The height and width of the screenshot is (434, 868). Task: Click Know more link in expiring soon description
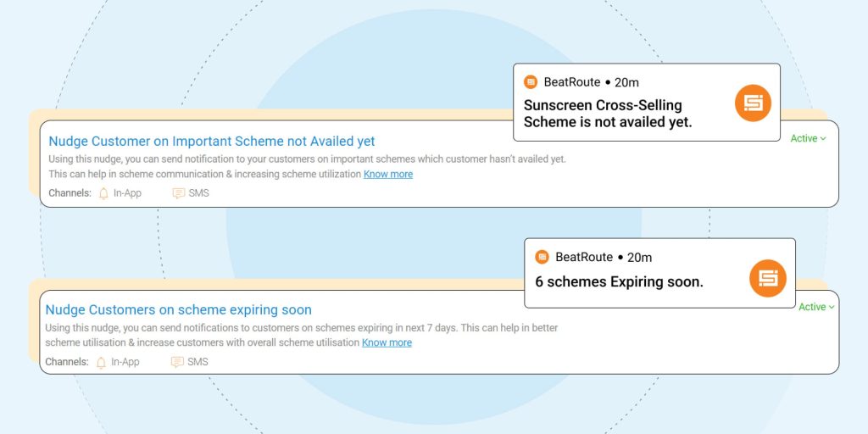point(387,343)
